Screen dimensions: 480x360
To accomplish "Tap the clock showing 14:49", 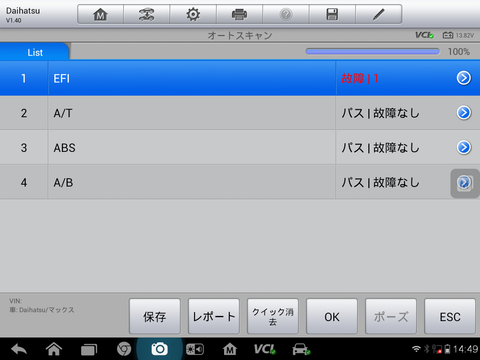I will pos(466,349).
